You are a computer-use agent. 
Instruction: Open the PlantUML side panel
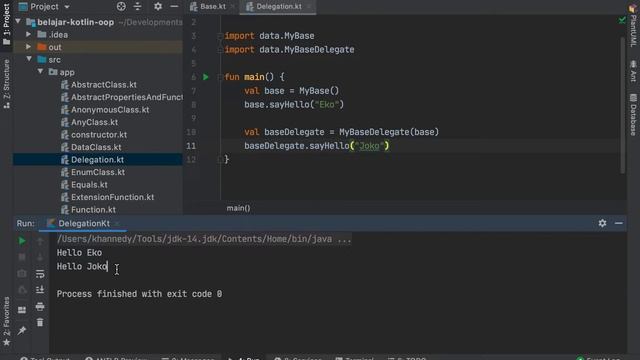click(633, 25)
